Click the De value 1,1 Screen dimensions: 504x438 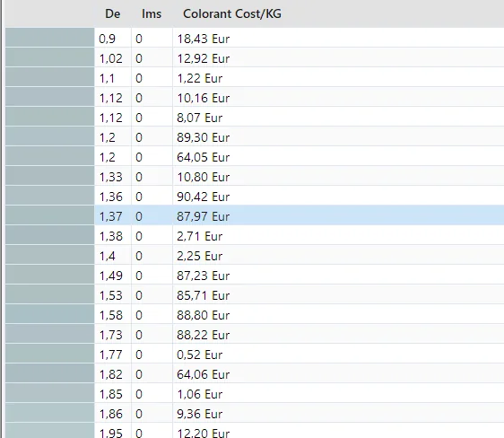click(107, 78)
